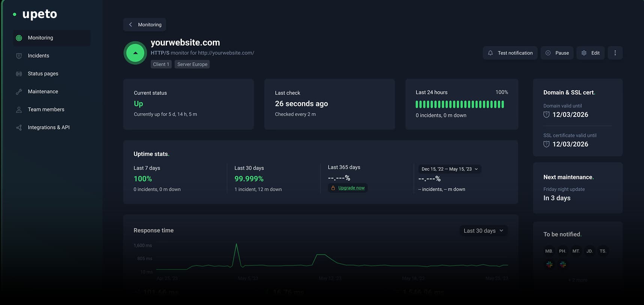
Task: Open the Last 30 days response time dropdown
Action: 484,231
